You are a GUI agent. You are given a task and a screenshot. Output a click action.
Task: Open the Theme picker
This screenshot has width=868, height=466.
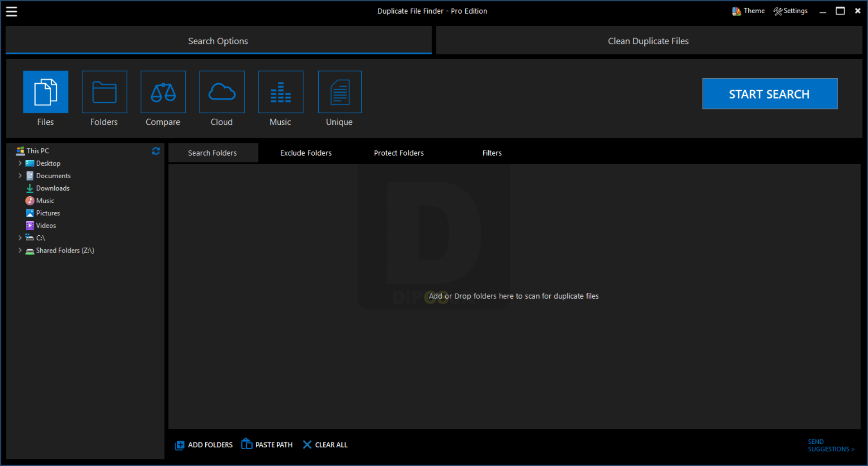pos(748,11)
